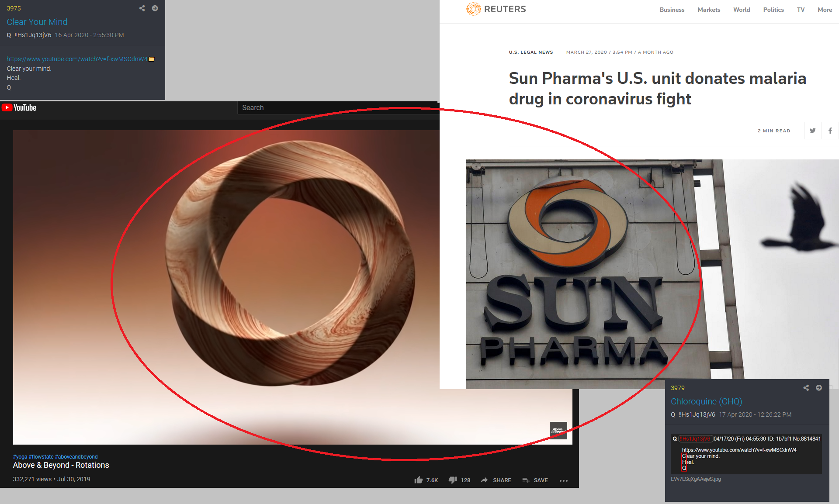Click post number 3979

tap(678, 388)
